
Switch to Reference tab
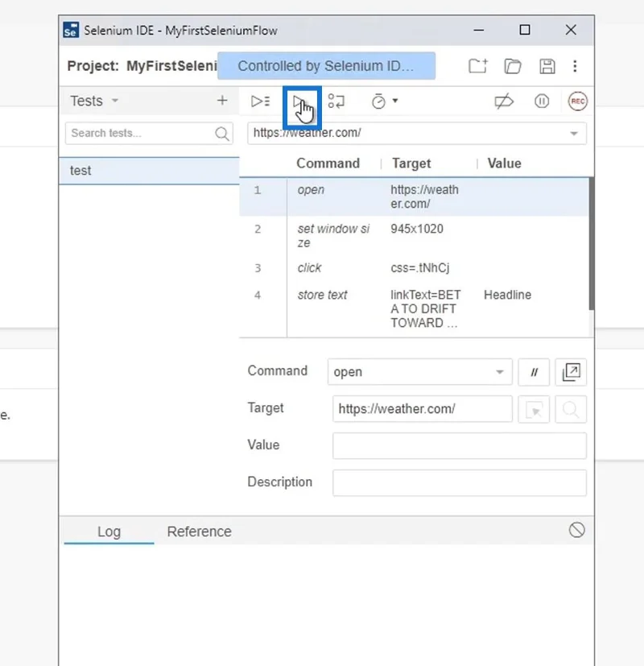199,532
